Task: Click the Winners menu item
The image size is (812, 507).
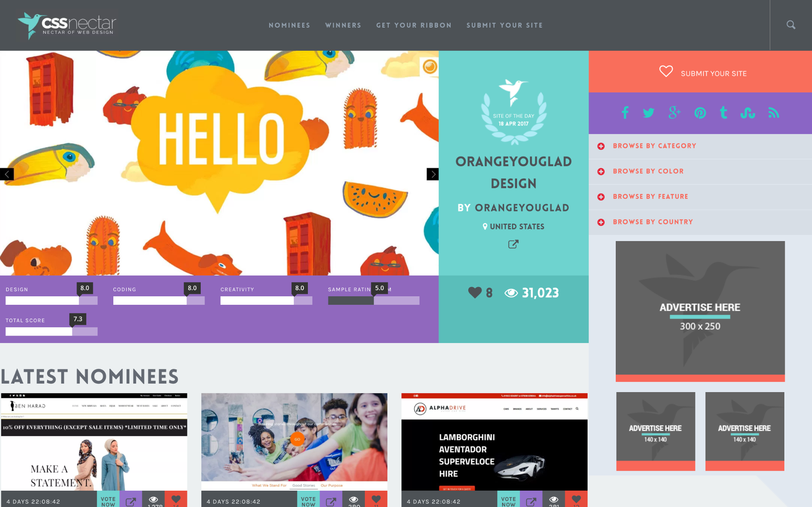Action: [x=343, y=25]
